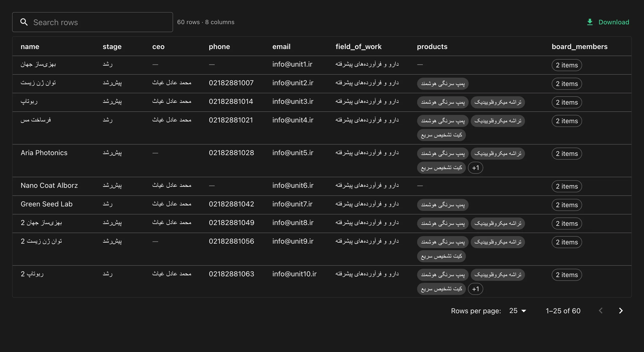This screenshot has height=352, width=644.
Task: Click the 60 rows · 8 columns summary
Action: 206,22
